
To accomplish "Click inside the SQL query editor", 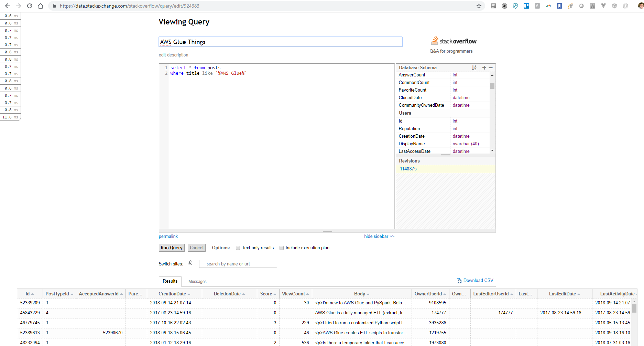I will [x=281, y=146].
